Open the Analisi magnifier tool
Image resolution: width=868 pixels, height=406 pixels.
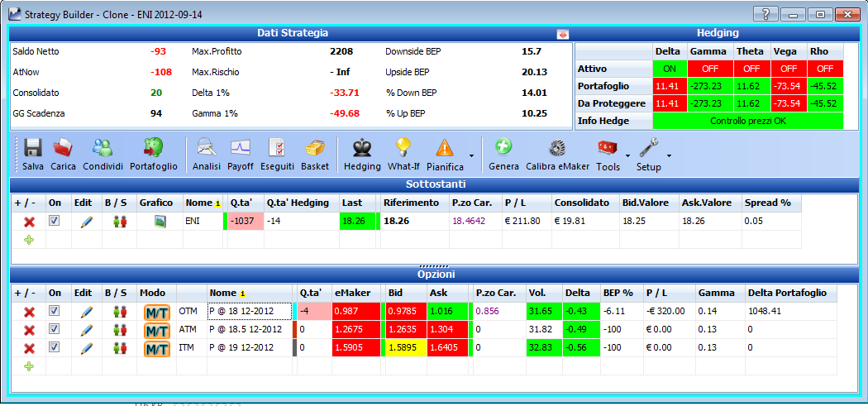tap(207, 149)
